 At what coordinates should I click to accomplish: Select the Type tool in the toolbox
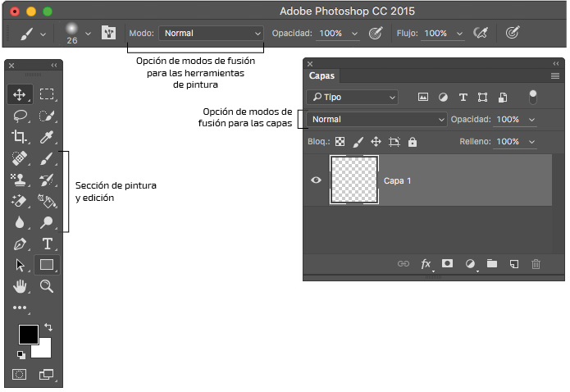(48, 244)
